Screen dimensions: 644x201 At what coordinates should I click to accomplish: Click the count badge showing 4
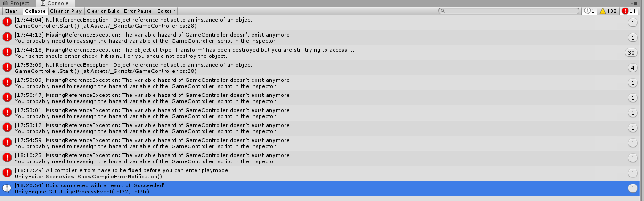pyautogui.click(x=633, y=68)
